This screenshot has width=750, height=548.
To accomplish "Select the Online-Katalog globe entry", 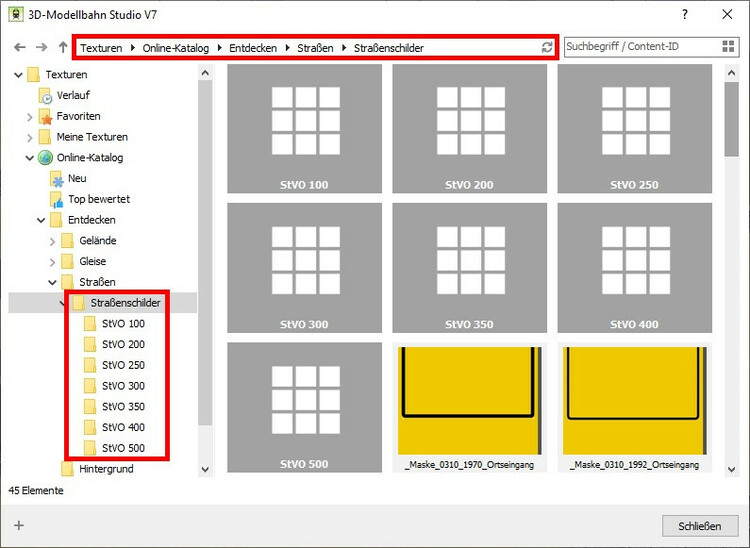I will (80, 157).
